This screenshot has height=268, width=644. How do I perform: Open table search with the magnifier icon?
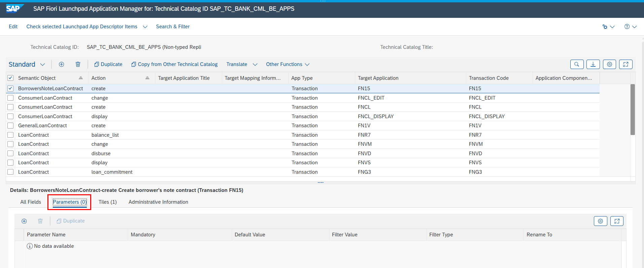pyautogui.click(x=577, y=64)
